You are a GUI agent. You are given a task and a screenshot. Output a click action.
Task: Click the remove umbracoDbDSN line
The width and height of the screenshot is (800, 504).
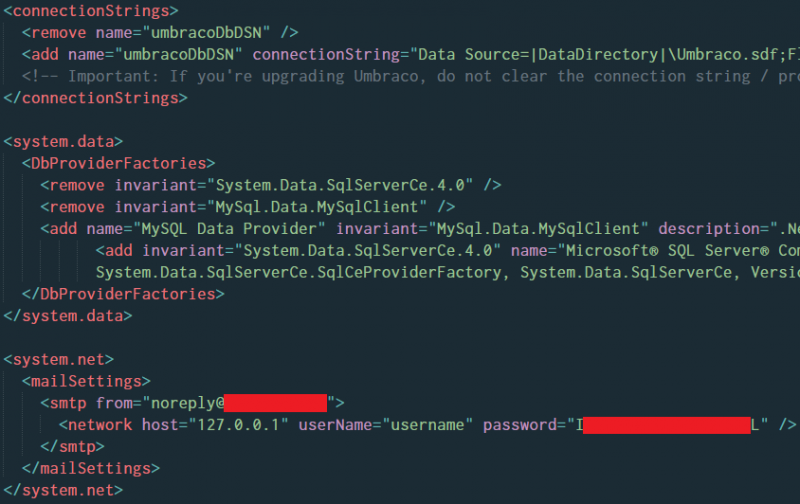coord(160,33)
